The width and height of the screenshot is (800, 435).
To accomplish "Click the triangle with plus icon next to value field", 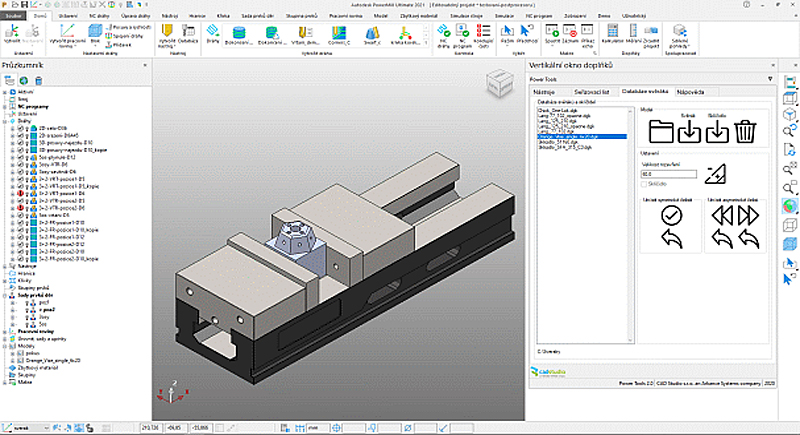I will point(715,174).
